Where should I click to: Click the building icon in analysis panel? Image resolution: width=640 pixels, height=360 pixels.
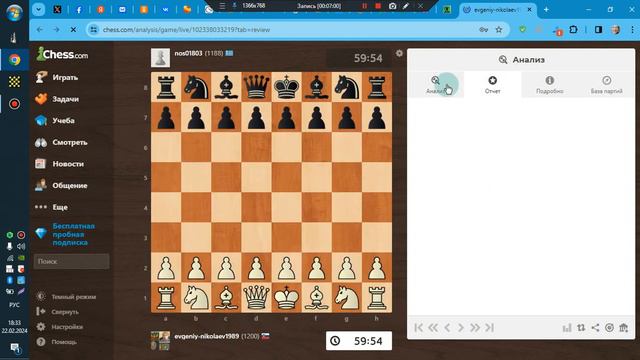click(x=624, y=328)
